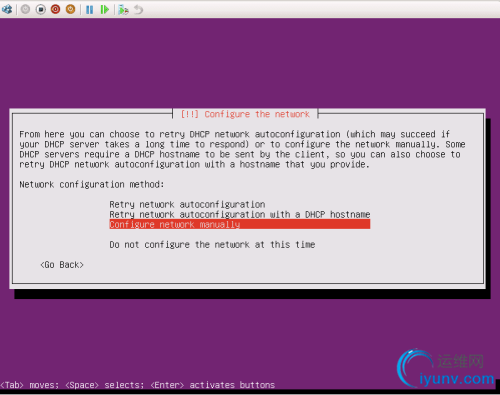Click the blue cubes console icon in the toolbar
The height and width of the screenshot is (395, 500).
pos(7,9)
